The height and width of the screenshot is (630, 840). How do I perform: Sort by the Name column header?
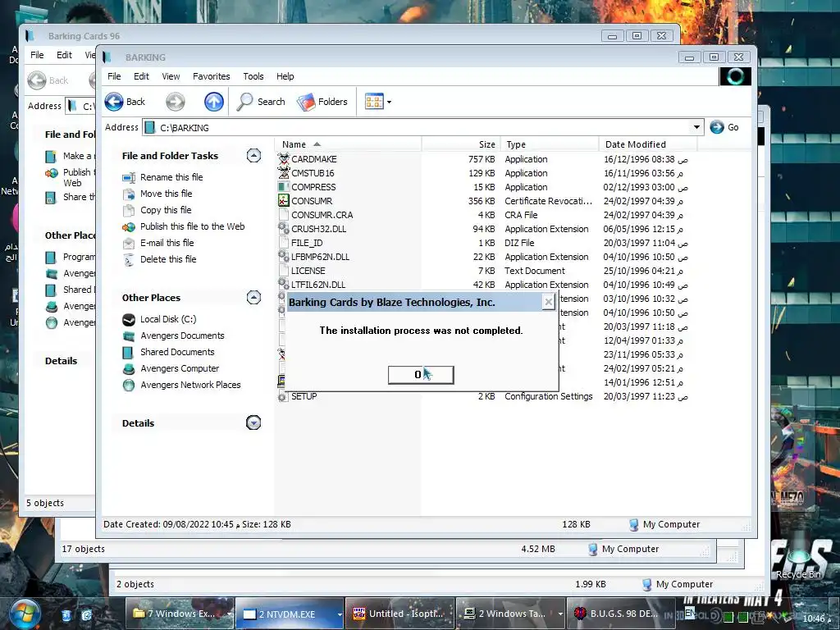(x=348, y=144)
